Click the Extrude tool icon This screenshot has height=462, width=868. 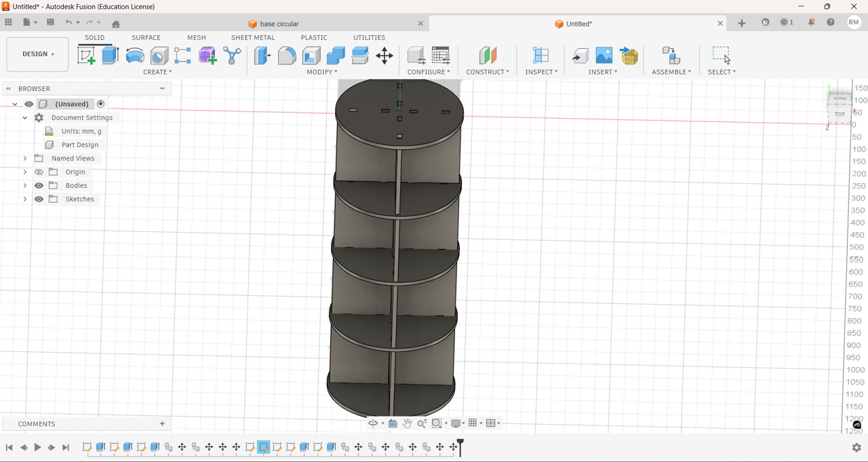(111, 56)
